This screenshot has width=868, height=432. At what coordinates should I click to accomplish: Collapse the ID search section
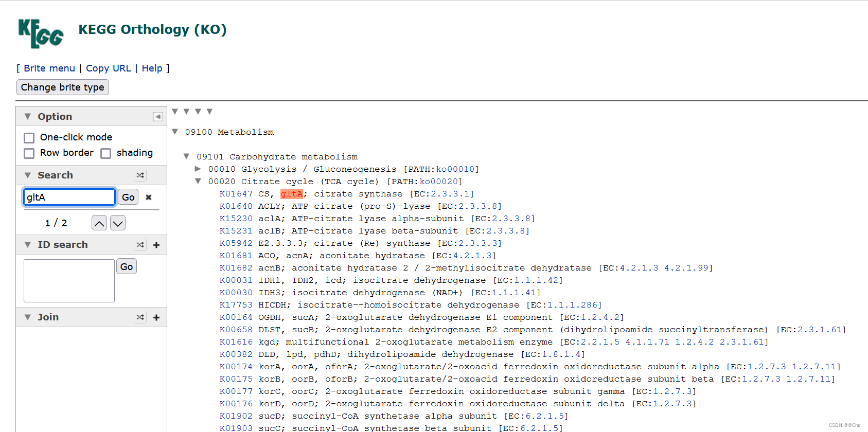coord(28,245)
